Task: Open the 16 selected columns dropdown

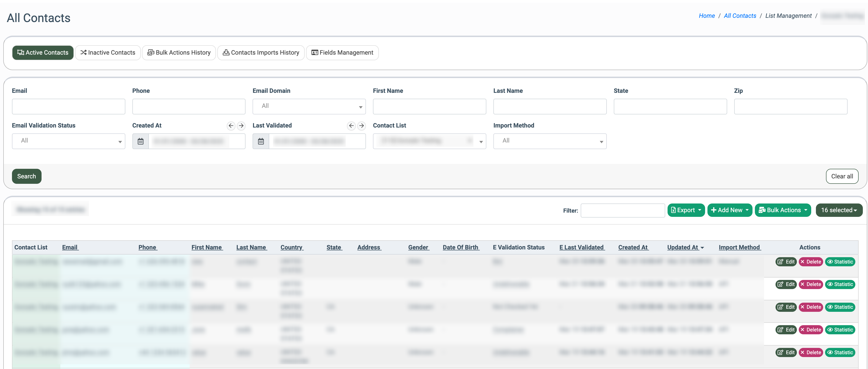Action: click(839, 210)
